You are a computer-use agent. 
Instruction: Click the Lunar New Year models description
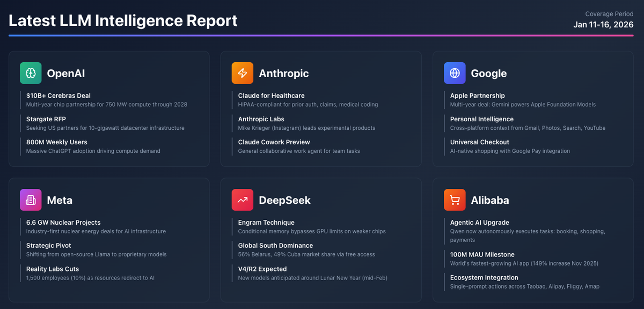[312, 278]
